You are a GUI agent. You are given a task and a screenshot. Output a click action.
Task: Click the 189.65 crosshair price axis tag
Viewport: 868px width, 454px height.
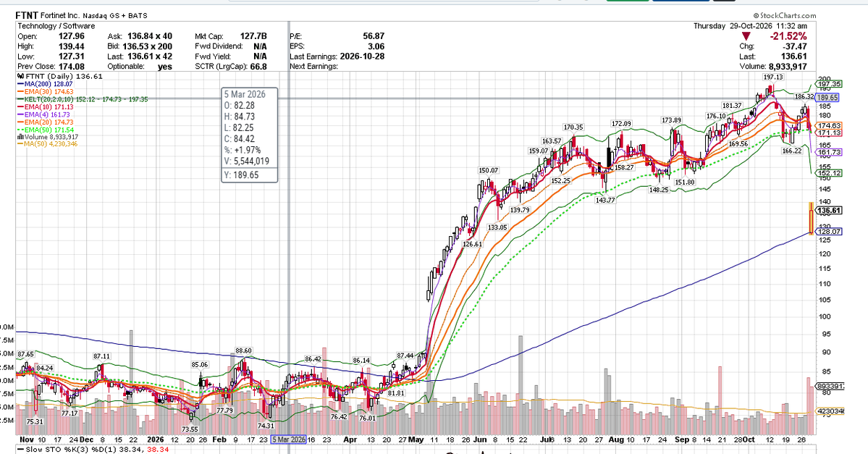point(828,98)
